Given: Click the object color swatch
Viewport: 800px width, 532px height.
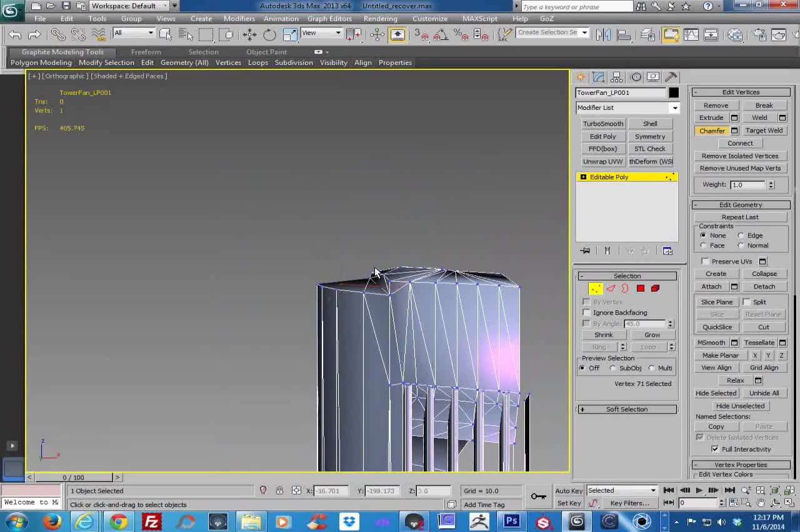Looking at the screenshot, I should coord(673,92).
